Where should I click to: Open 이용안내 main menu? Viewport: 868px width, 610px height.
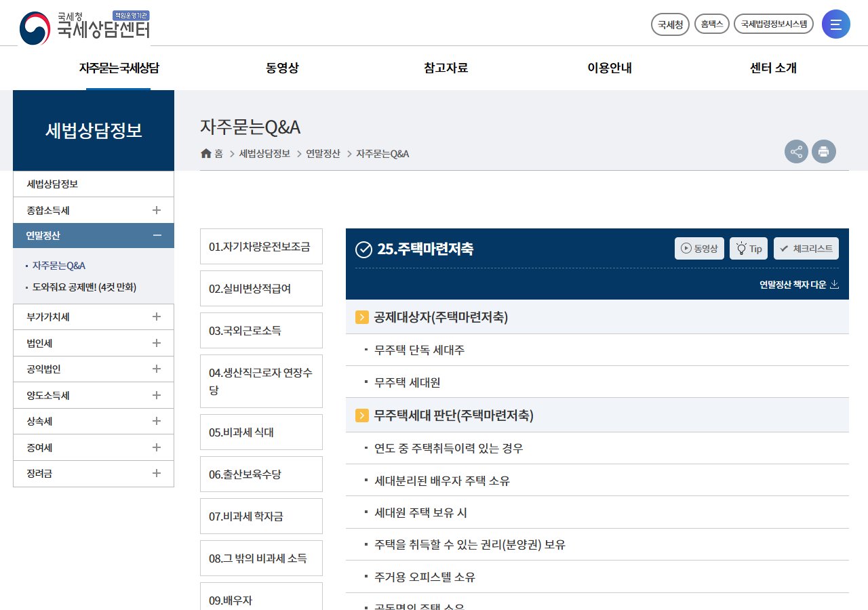610,68
